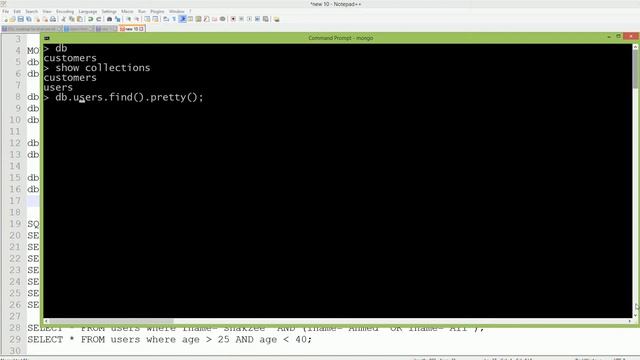640x360 pixels.
Task: Switch to the third Notepad++ document tab
Action: tap(107, 29)
